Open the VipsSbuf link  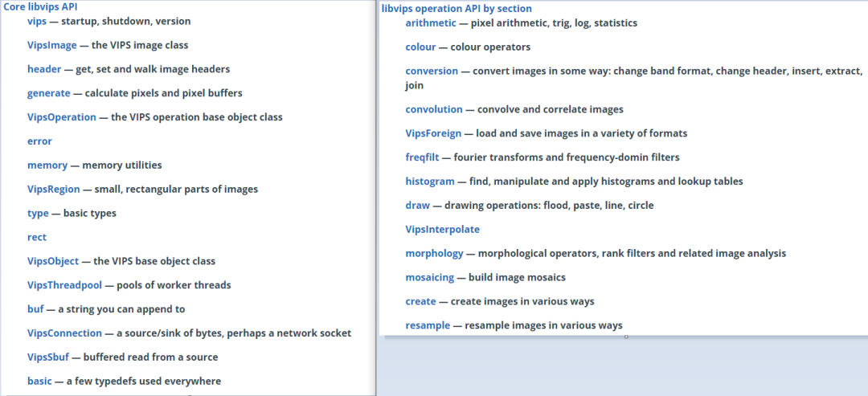tap(48, 357)
